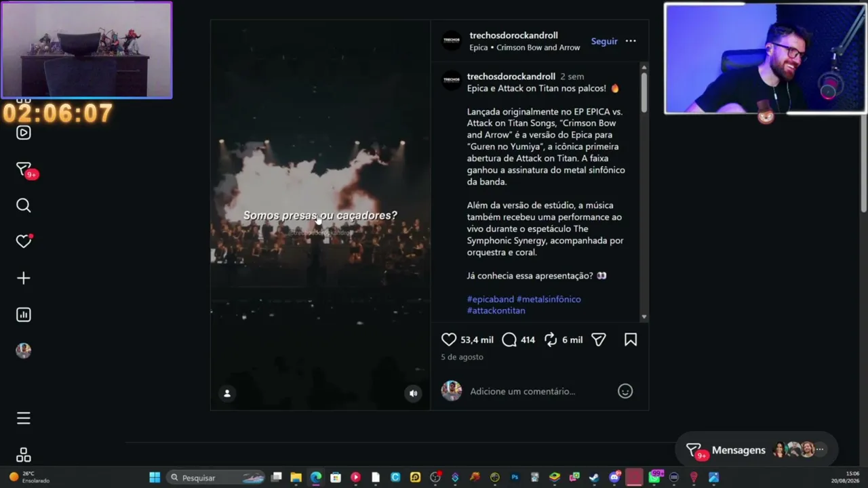Open the Mensagens floating panel
Screen dimensions: 868x488
pyautogui.click(x=756, y=450)
